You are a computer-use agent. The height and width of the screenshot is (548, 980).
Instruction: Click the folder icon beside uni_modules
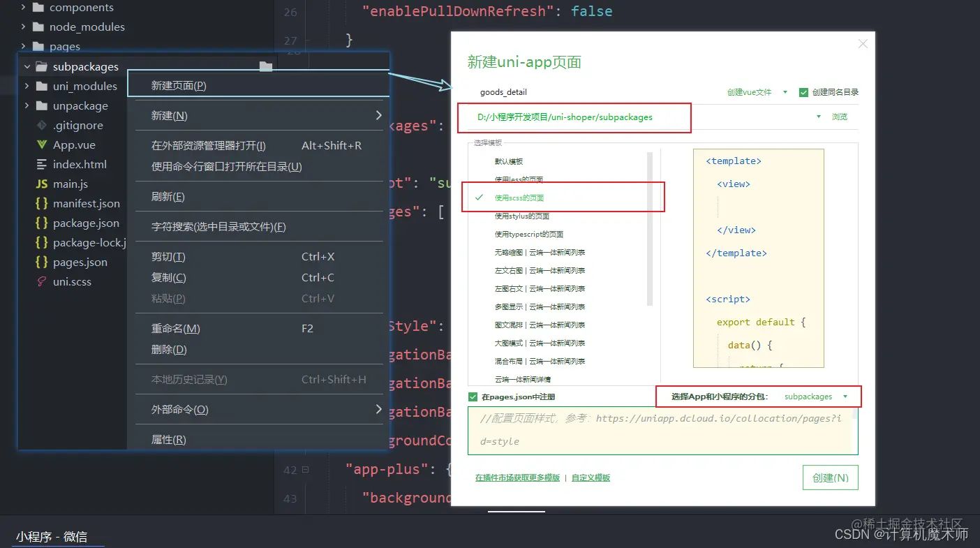[x=41, y=87]
